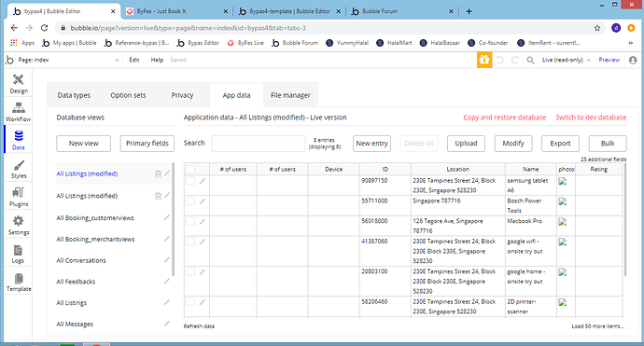Click the New view button
Image resolution: width=644 pixels, height=346 pixels.
[x=84, y=144]
